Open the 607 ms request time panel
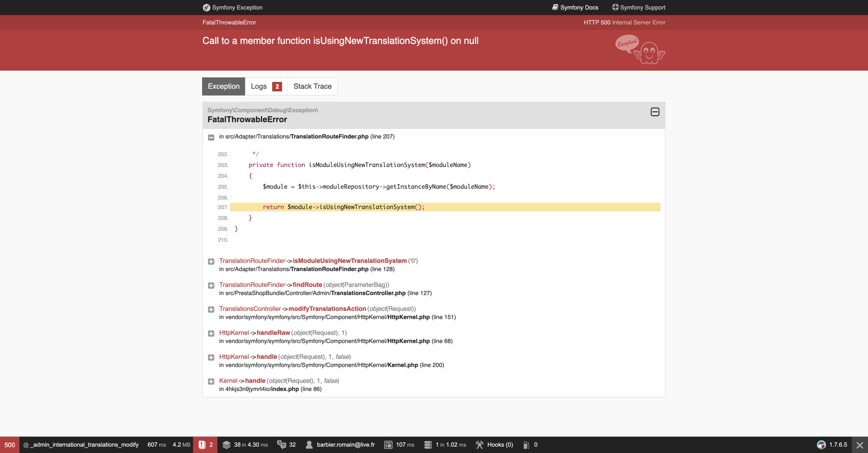The width and height of the screenshot is (868, 453). click(x=156, y=445)
